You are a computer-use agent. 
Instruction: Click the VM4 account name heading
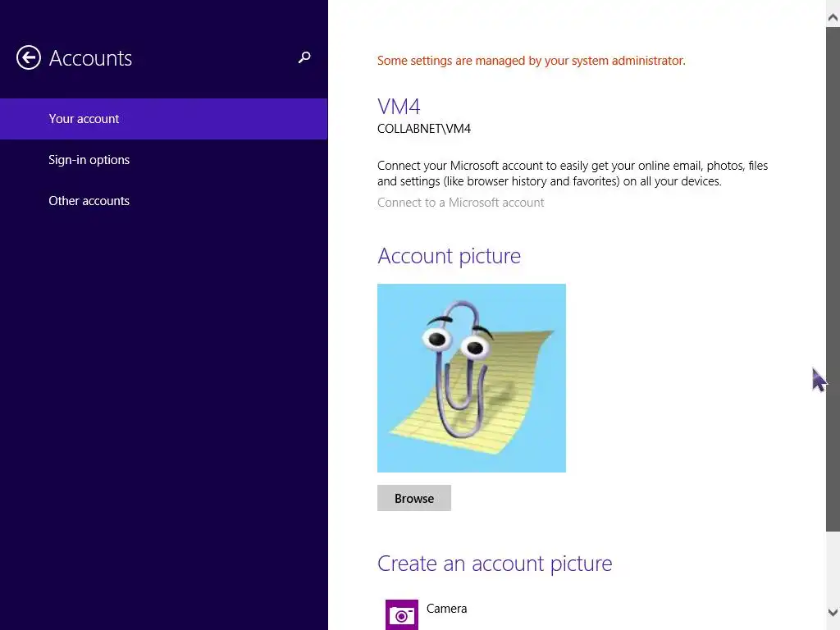[399, 107]
